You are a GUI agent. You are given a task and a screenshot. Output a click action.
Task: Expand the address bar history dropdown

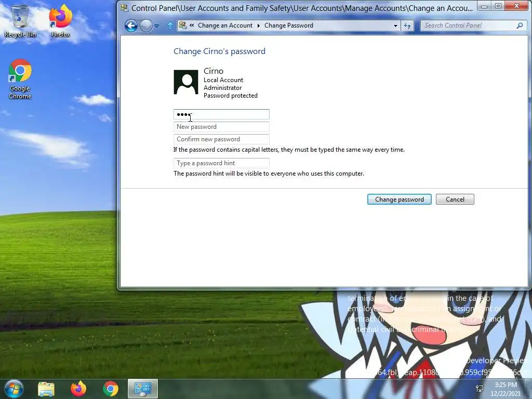coord(395,26)
